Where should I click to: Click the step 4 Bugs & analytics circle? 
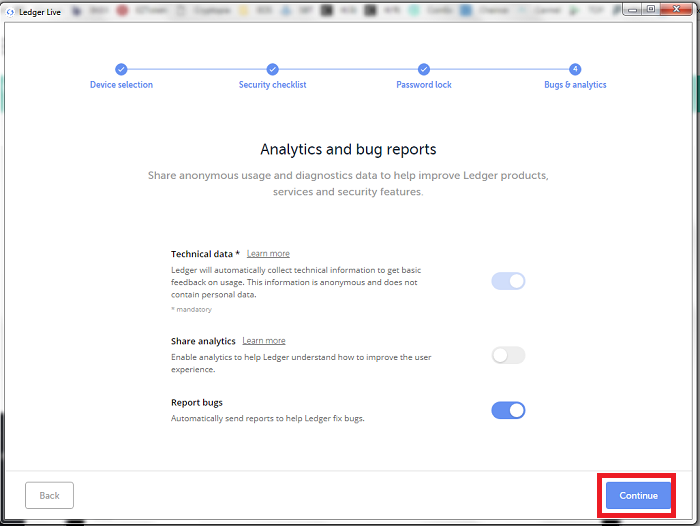click(575, 69)
